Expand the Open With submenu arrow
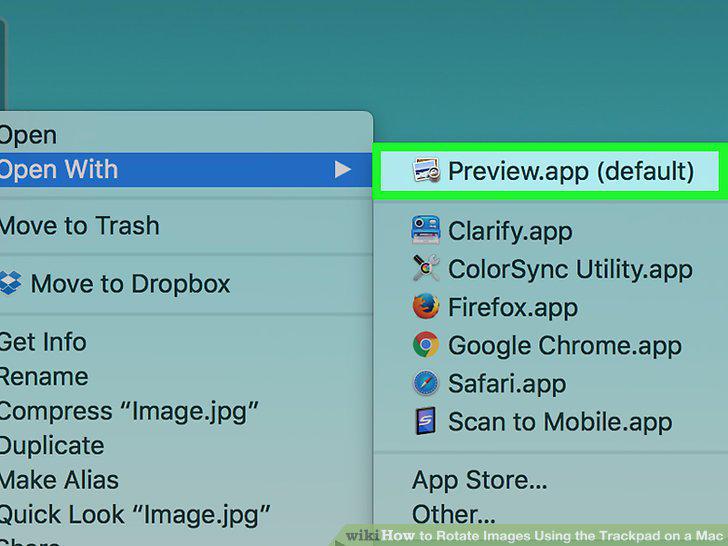Screen dimensions: 728x546 click(343, 169)
